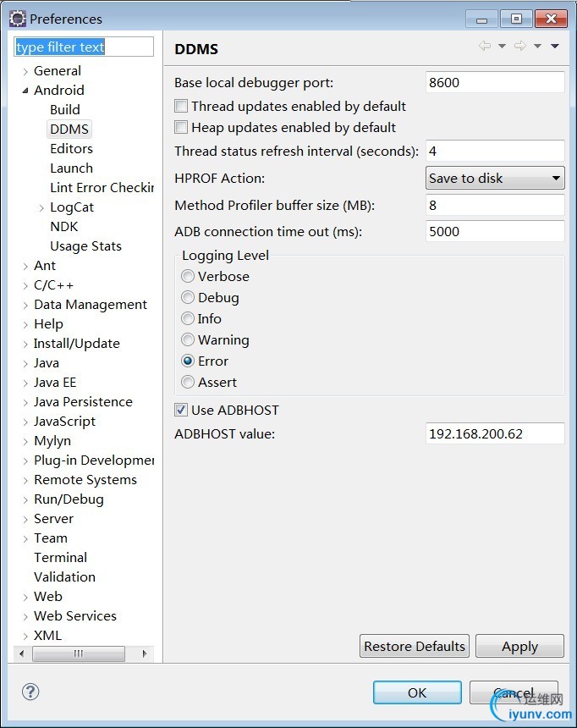Select the Terminal tree item
Image resolution: width=577 pixels, height=728 pixels.
click(60, 558)
